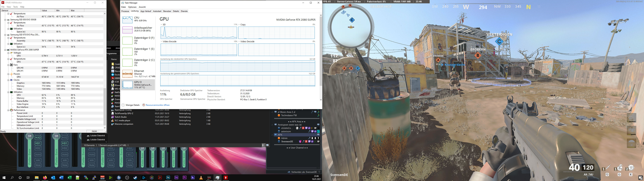Click the OBS Studio taskbar icon
The height and width of the screenshot is (181, 644).
pyautogui.click(x=127, y=177)
